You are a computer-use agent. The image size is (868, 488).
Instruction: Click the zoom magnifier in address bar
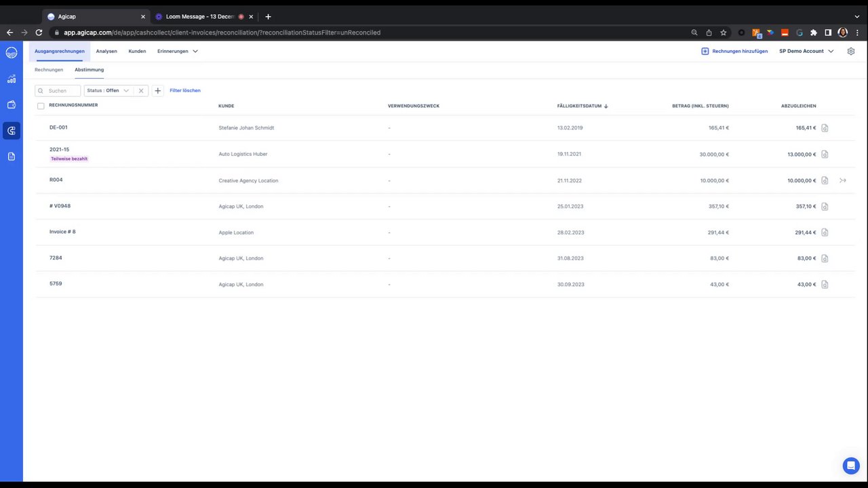[694, 33]
